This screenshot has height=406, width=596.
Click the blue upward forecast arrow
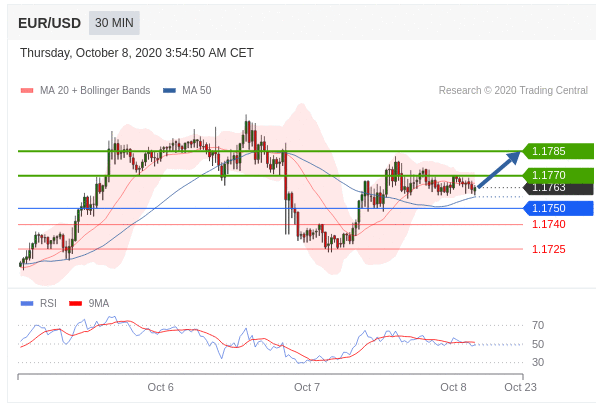[499, 169]
